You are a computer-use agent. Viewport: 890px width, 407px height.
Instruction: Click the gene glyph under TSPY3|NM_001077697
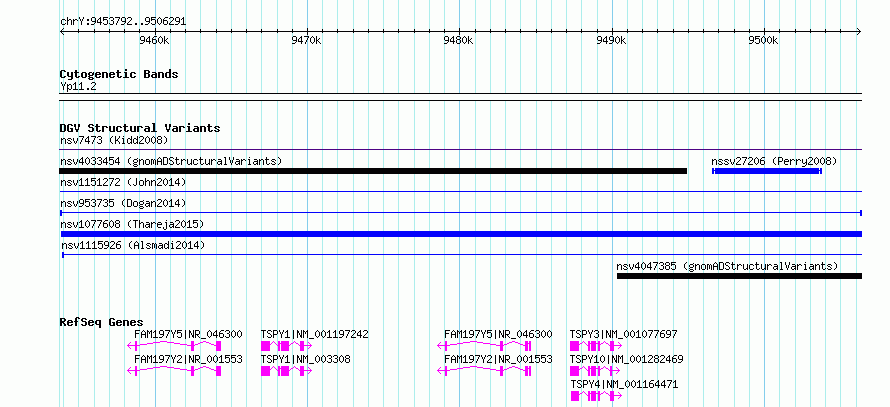point(595,346)
